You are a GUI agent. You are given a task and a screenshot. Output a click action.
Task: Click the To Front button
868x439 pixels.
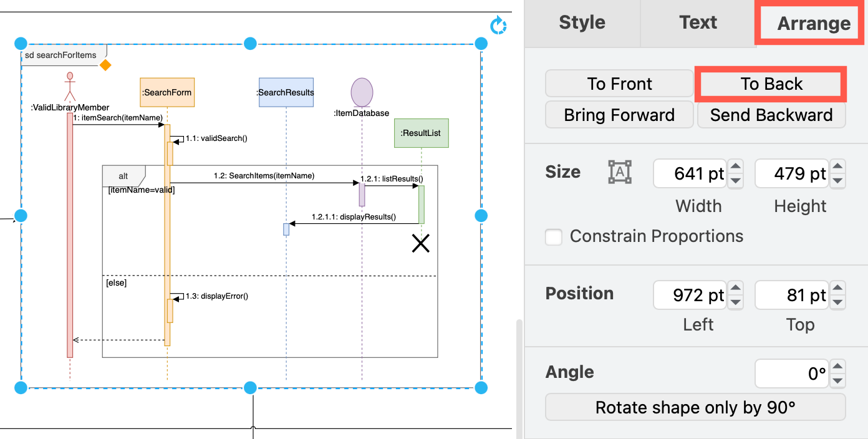619,83
